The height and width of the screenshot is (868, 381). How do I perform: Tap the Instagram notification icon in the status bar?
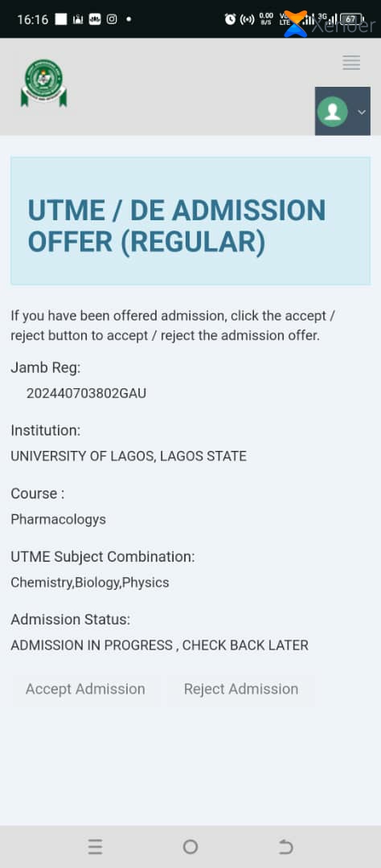[x=112, y=18]
